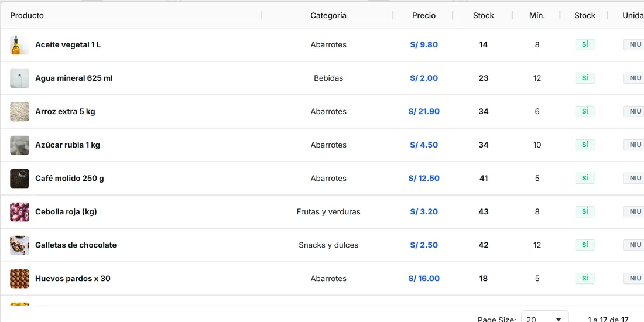Click the Agua mineral 625 ml bottle thumbnail
This screenshot has width=644, height=322.
20,78
